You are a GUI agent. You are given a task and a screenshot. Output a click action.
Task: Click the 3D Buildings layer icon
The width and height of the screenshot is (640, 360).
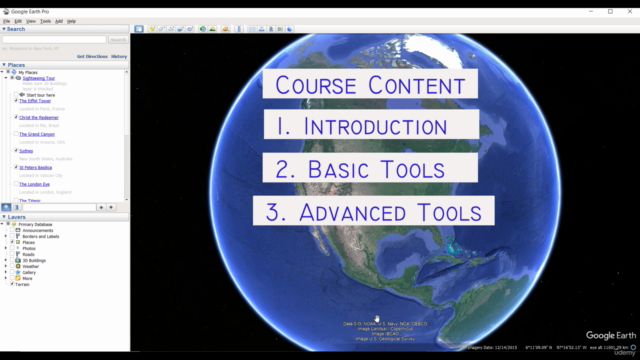coord(18,260)
